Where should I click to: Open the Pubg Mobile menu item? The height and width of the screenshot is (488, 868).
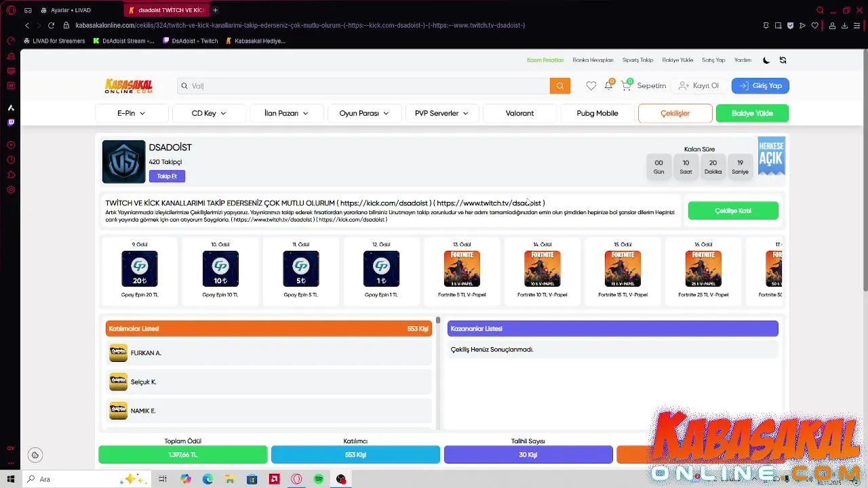coord(597,113)
